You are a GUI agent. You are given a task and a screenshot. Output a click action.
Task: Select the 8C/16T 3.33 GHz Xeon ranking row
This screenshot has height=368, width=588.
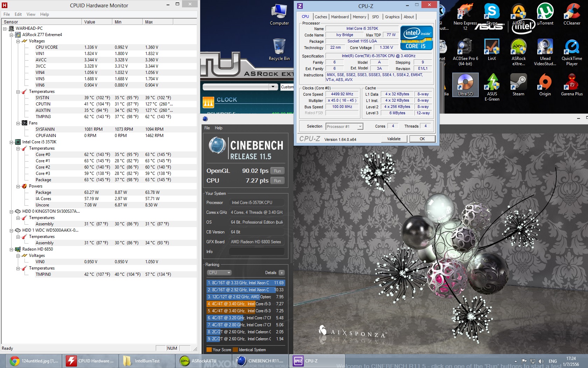246,283
